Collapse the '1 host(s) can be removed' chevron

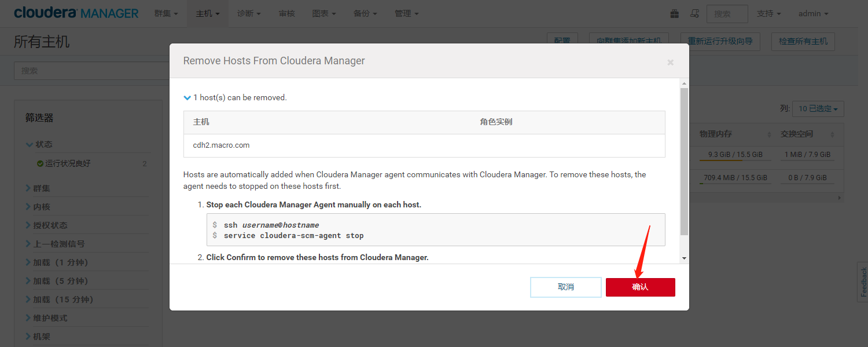[x=187, y=97]
